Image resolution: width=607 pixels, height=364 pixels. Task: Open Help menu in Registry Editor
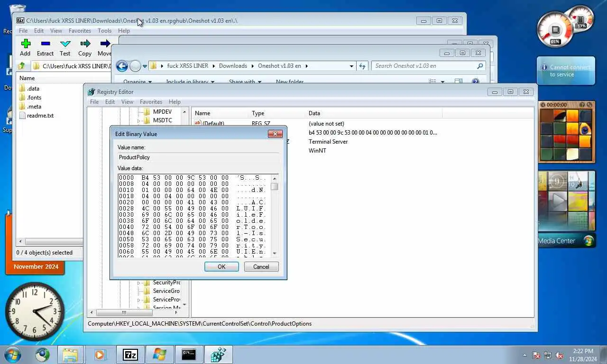click(x=175, y=102)
